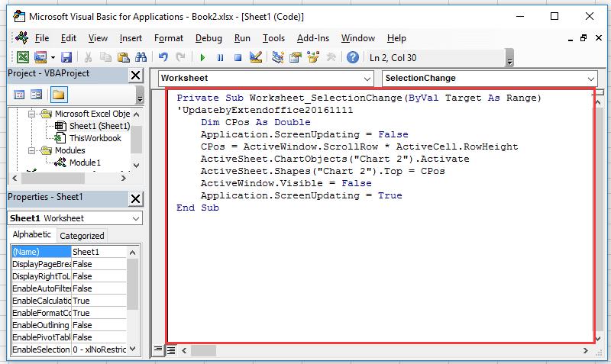Open the Format menu

coord(168,38)
